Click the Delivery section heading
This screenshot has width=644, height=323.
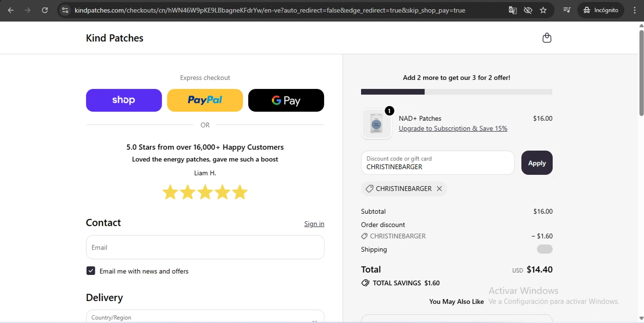104,298
